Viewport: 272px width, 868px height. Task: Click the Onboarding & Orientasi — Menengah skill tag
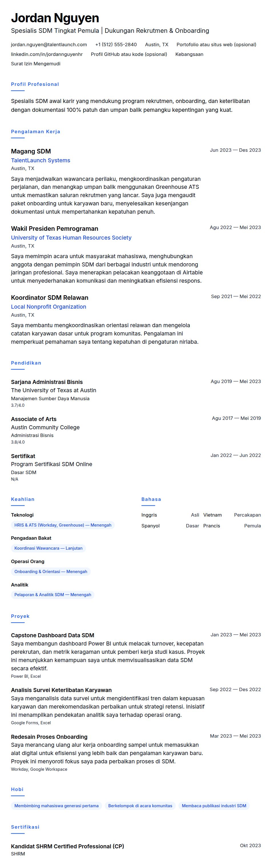tap(51, 571)
